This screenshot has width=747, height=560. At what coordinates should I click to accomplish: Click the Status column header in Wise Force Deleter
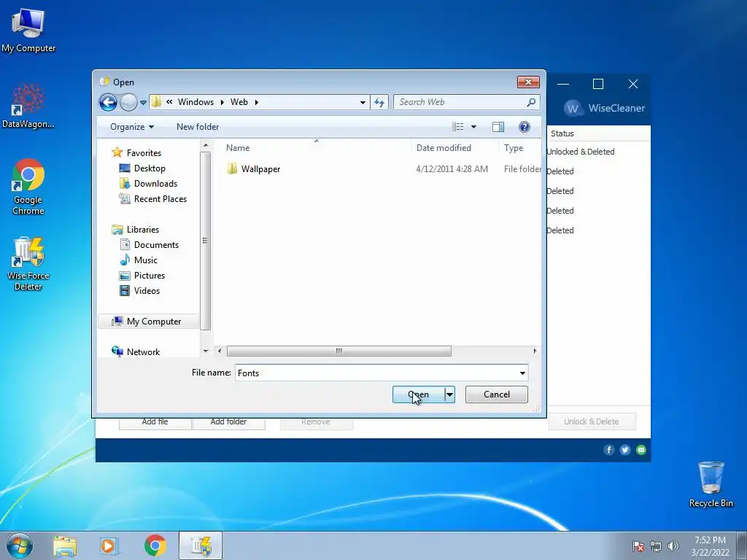click(562, 134)
